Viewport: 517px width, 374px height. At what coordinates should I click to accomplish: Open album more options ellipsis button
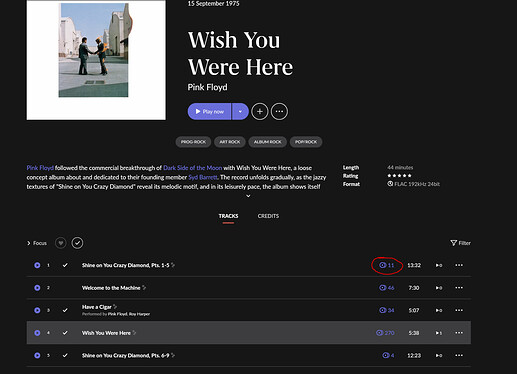tap(279, 111)
